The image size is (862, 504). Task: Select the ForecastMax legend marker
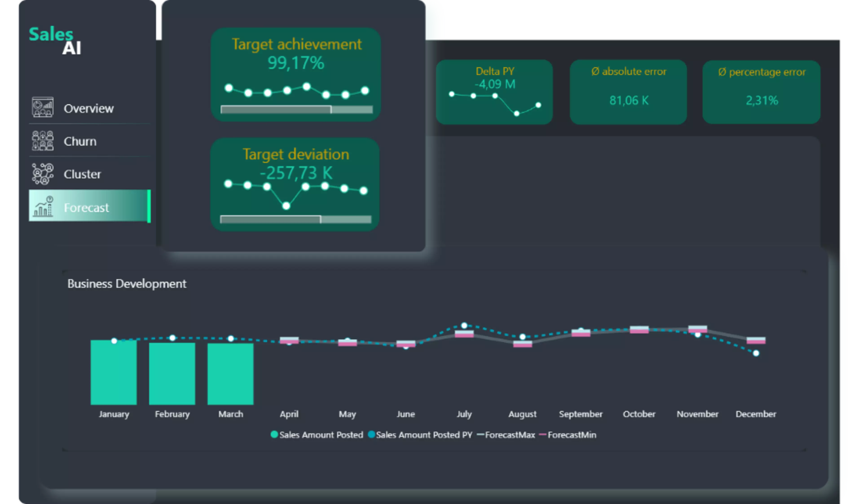(x=480, y=435)
